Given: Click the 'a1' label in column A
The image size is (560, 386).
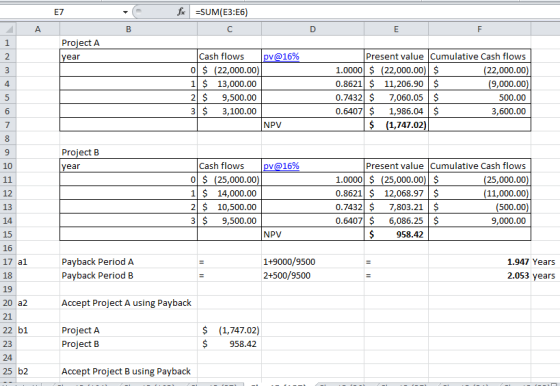Looking at the screenshot, I should point(38,262).
